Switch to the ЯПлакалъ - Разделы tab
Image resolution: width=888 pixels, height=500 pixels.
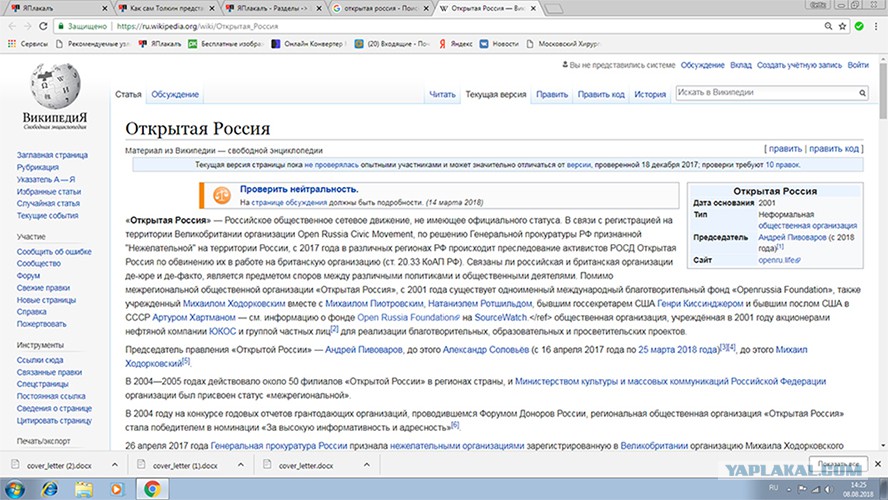tap(273, 8)
